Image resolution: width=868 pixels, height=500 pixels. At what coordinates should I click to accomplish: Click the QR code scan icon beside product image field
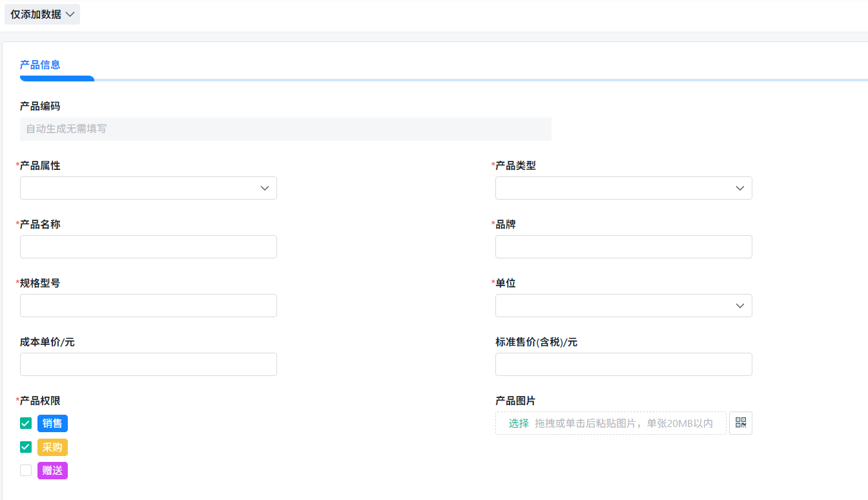[740, 423]
